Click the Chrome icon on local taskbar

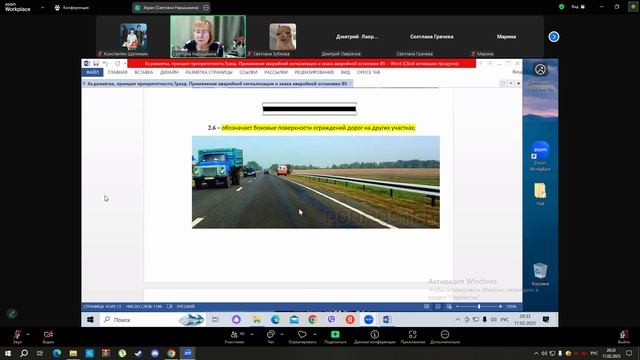coord(171,353)
